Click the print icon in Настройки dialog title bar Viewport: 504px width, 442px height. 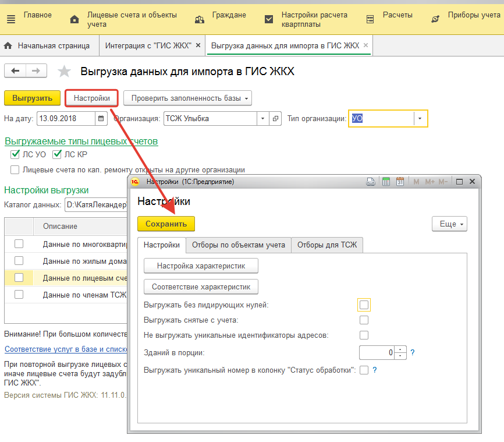tap(371, 182)
